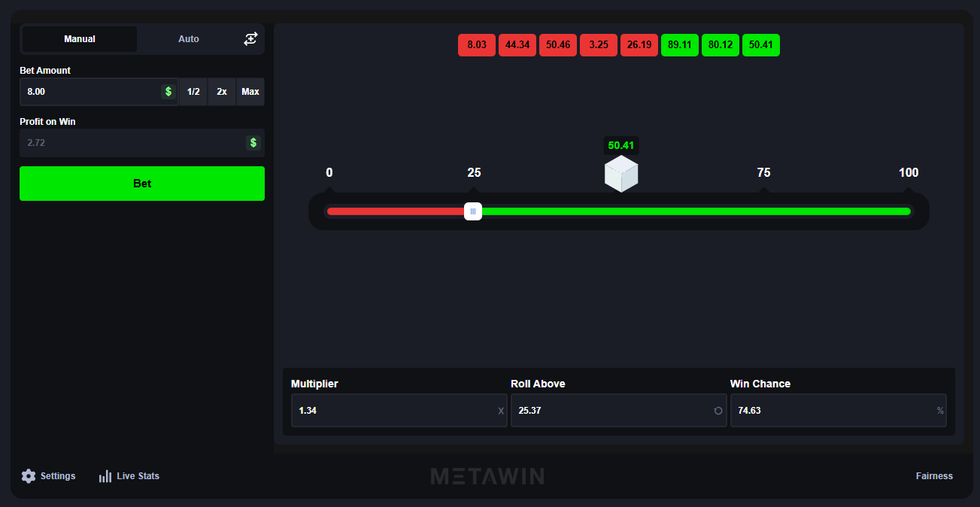Open past result 26.19
The width and height of the screenshot is (980, 507).
coord(639,45)
